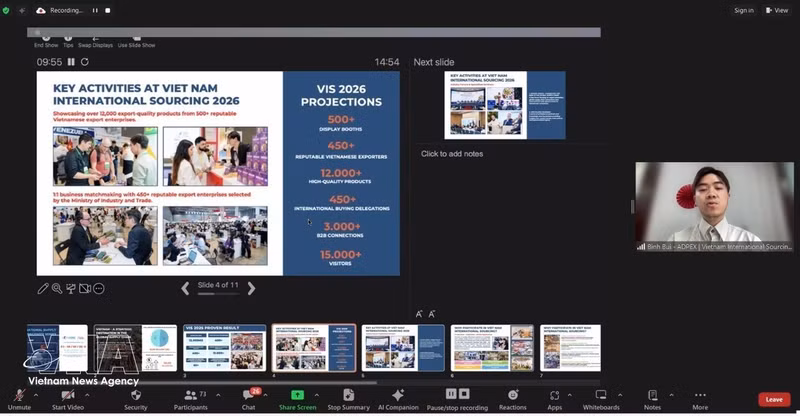The height and width of the screenshot is (420, 800).
Task: Open the Security shield menu
Action: (x=136, y=400)
